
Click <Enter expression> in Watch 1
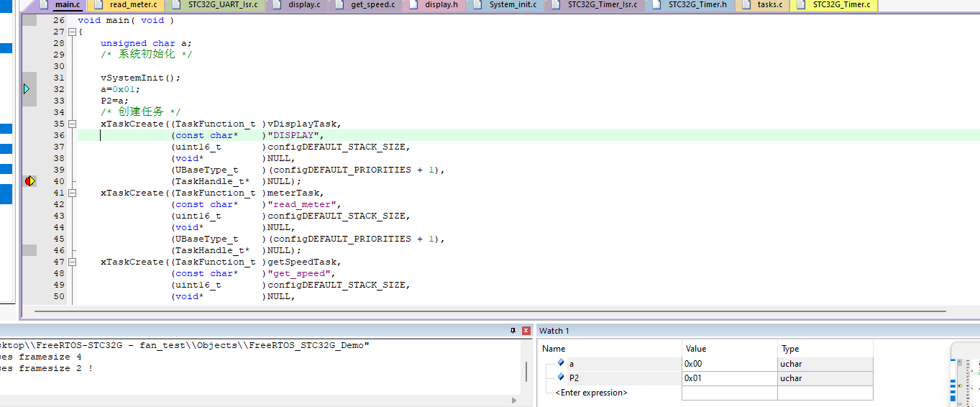coord(591,393)
